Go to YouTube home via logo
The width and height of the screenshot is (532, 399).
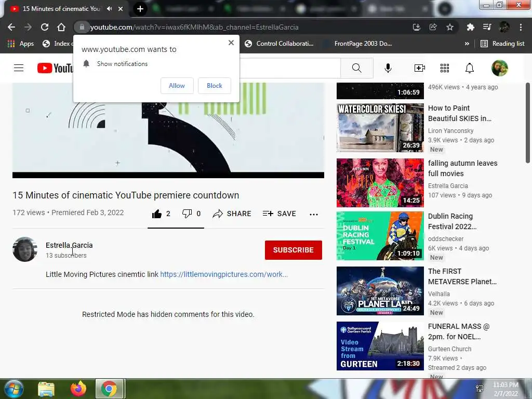coord(55,68)
